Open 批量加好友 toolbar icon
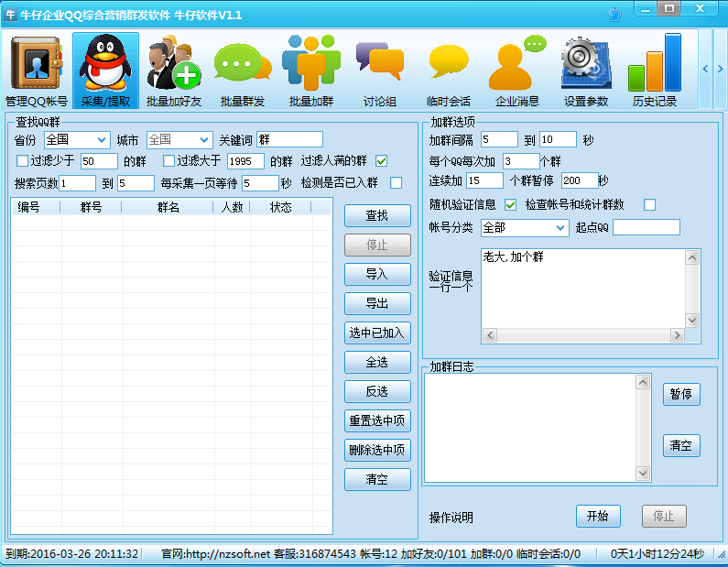Screen dimensions: 728x567 (174, 71)
